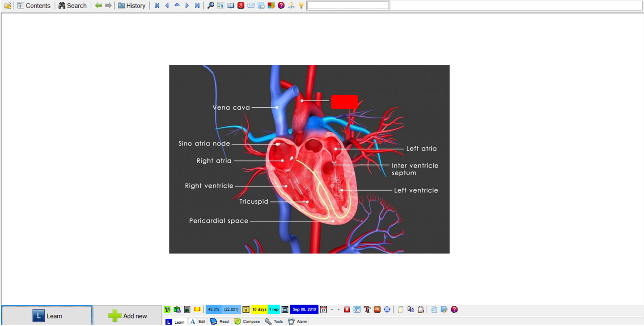Click the "Left atria" label
Viewport: 644px width, 326px height.
[422, 149]
